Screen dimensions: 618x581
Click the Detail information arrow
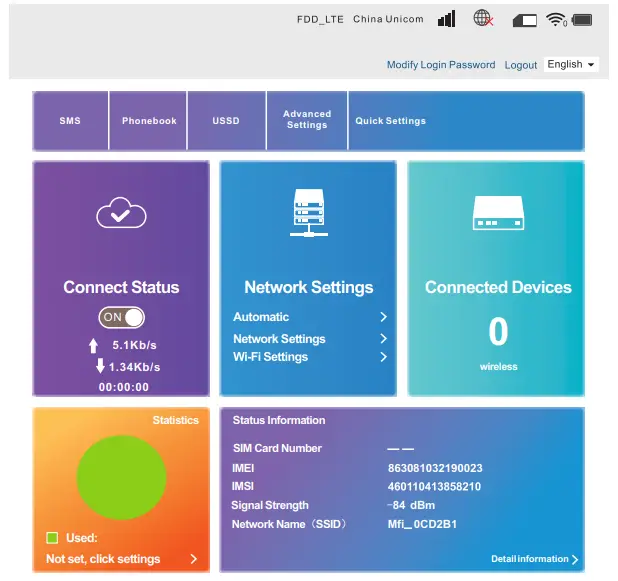pos(575,559)
